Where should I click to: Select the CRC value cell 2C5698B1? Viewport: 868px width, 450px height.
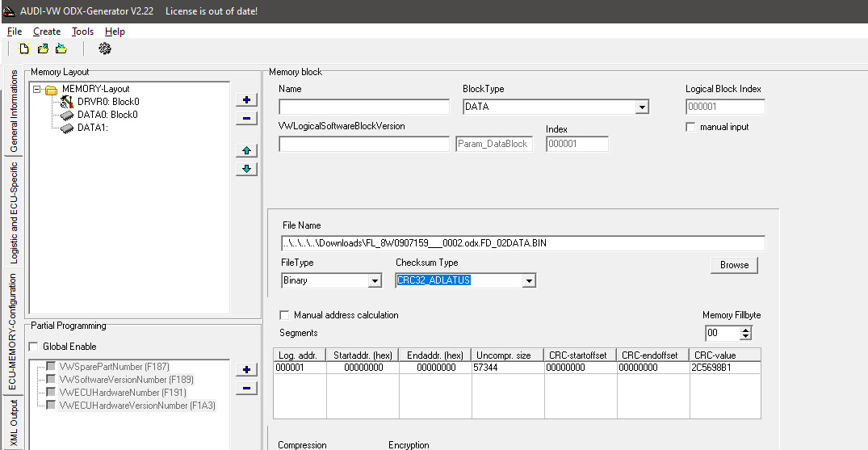pyautogui.click(x=725, y=368)
